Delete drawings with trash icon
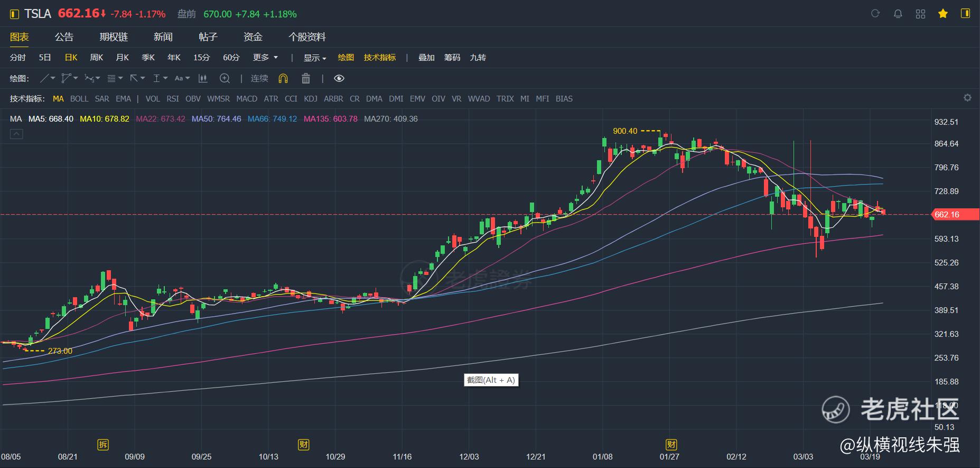 pyautogui.click(x=305, y=78)
